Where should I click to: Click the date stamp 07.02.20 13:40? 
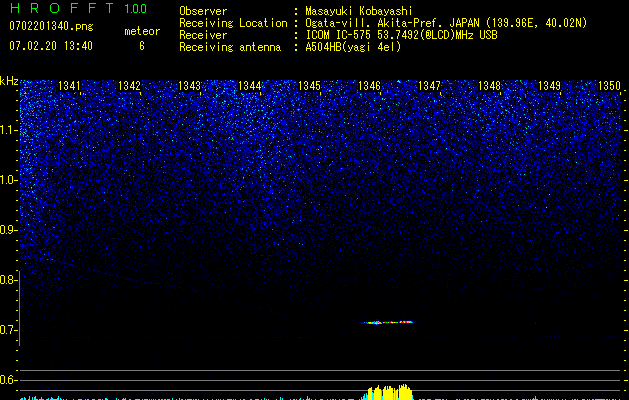[50, 46]
